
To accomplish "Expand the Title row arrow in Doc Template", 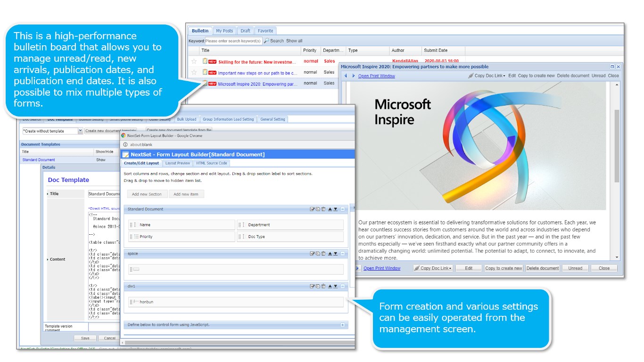I will click(48, 194).
